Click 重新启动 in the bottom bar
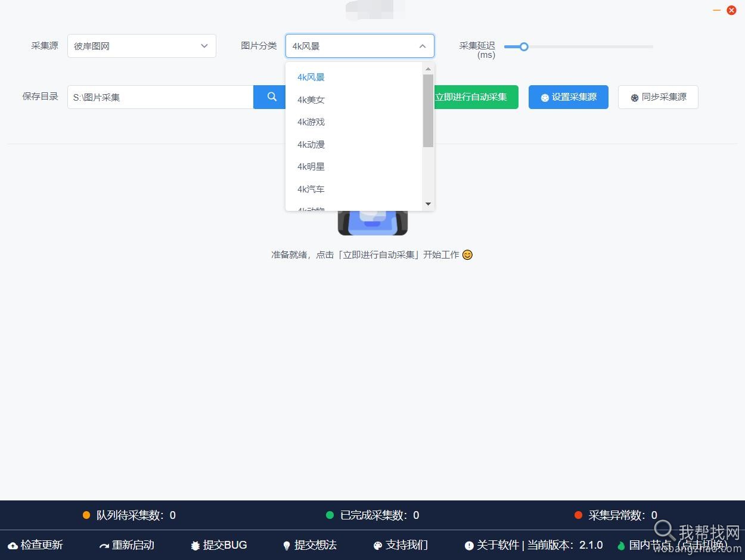Viewport: 745px width, 560px height. tap(127, 545)
